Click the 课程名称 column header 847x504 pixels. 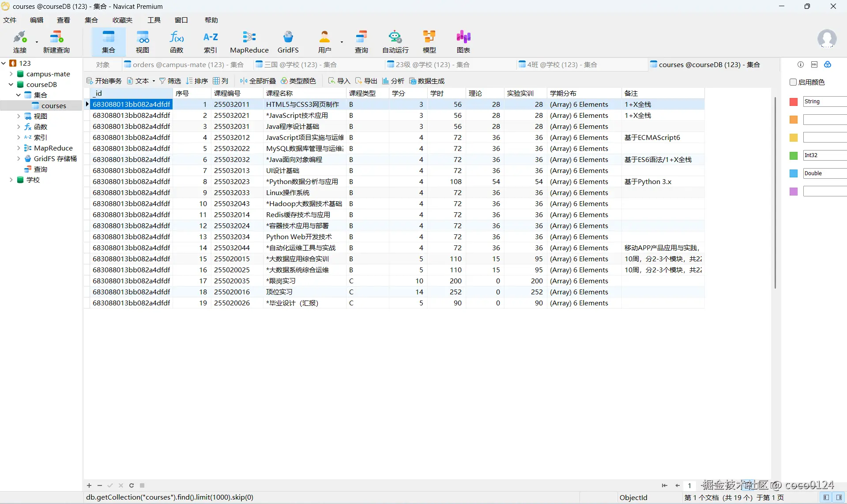click(305, 93)
